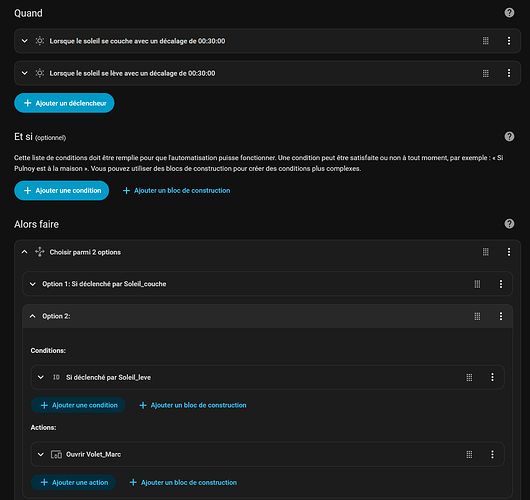Grab drag handle of Option 2 row
The height and width of the screenshot is (500, 530).
pos(477,316)
